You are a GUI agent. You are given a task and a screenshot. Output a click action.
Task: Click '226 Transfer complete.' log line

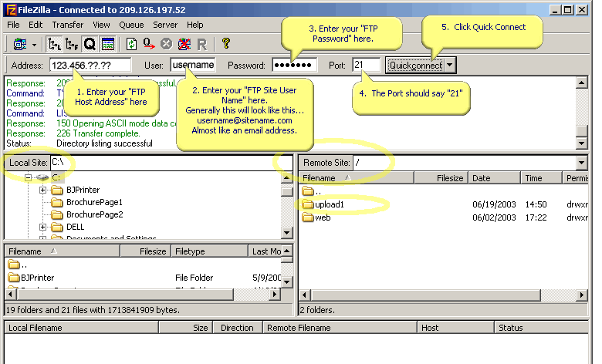click(98, 133)
